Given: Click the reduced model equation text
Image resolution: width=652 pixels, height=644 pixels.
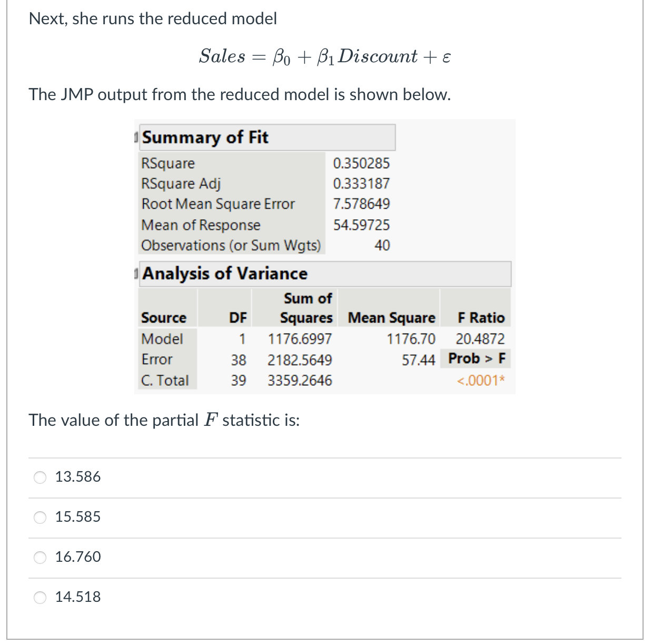Looking at the screenshot, I should (x=325, y=56).
